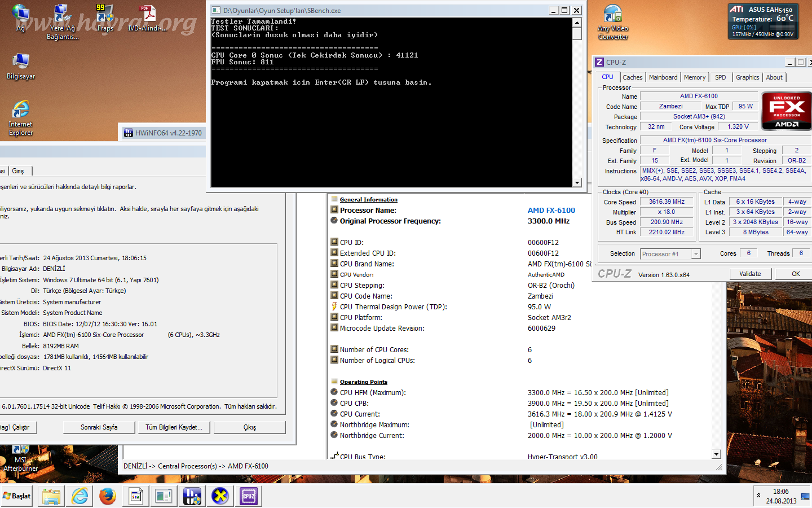
Task: Open Processor #1 selection dropdown
Action: (670, 254)
